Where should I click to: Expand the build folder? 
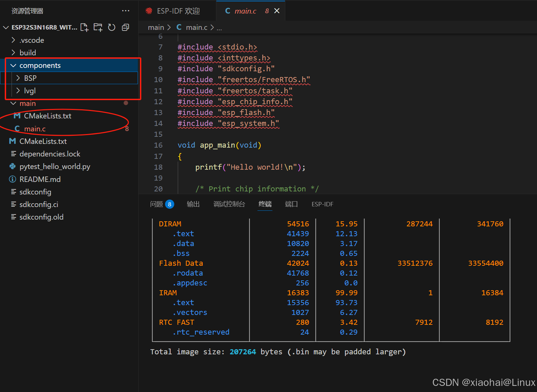pos(13,53)
